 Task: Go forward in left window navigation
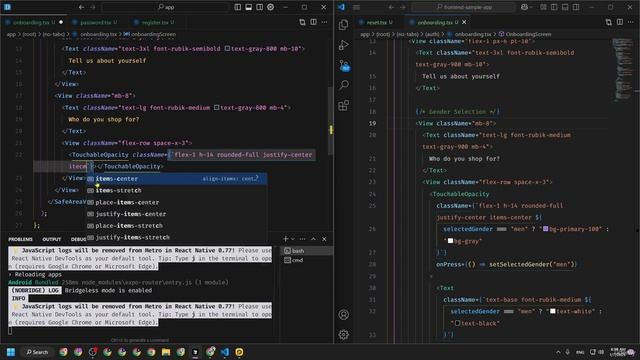93,7
